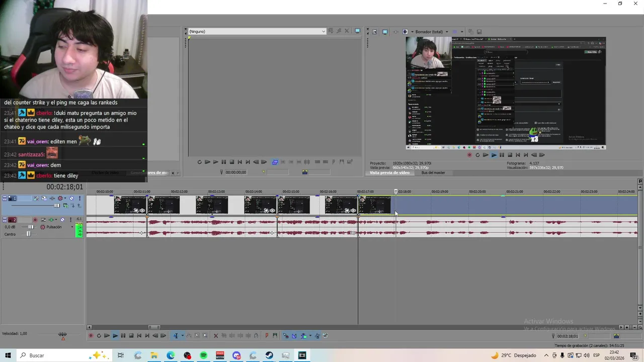Open compositing mode on video track 1
This screenshot has width=644, height=362.
66,206
